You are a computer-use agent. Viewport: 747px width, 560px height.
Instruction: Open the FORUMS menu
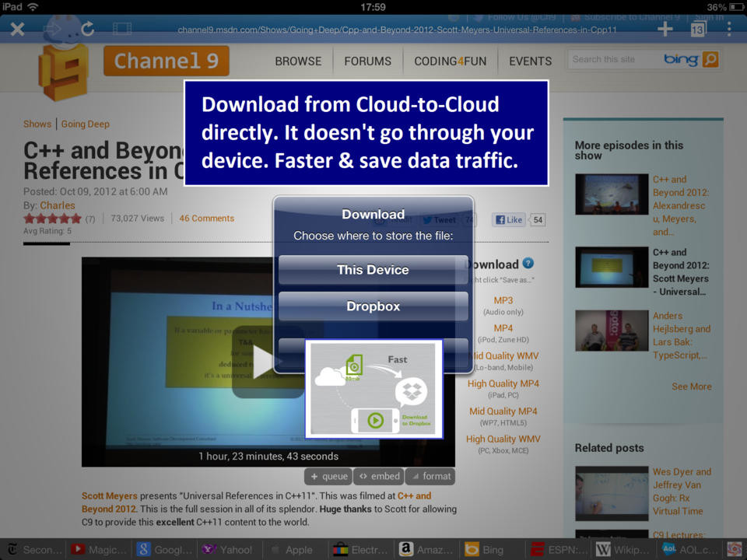[x=368, y=61]
